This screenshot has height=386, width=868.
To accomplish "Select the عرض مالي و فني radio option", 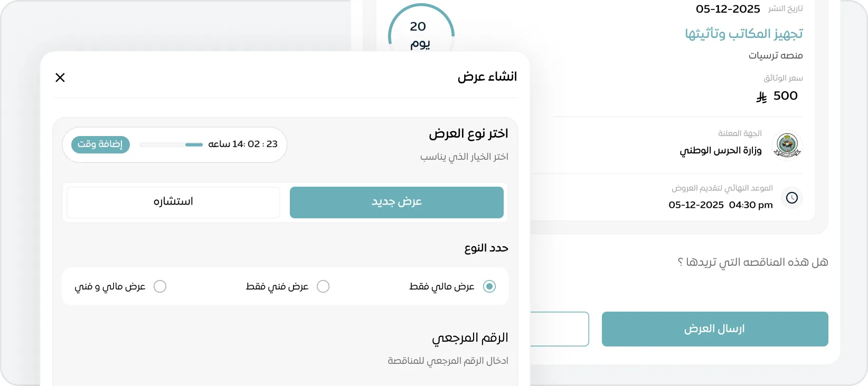I will [x=160, y=286].
